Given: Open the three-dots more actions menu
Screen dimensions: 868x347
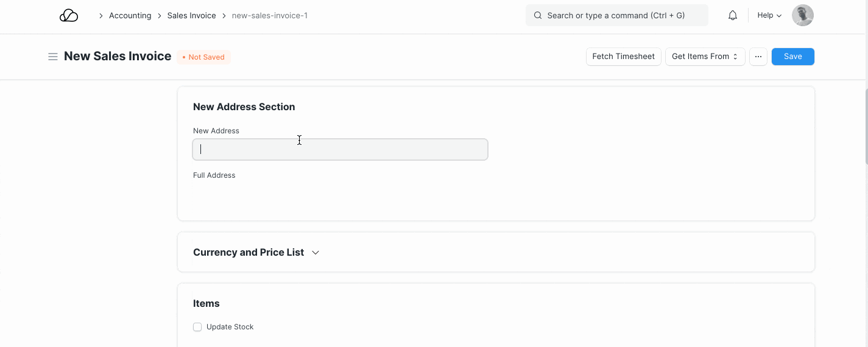Looking at the screenshot, I should pyautogui.click(x=758, y=57).
